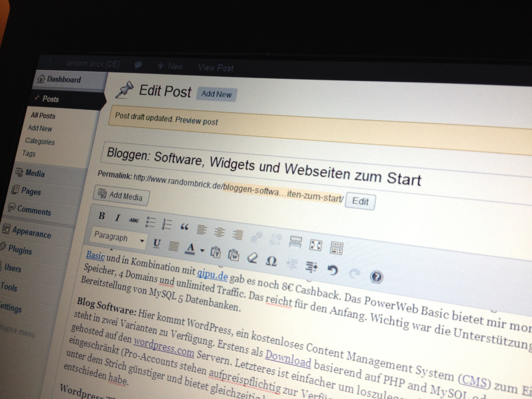Apply text color with the A button

click(190, 248)
